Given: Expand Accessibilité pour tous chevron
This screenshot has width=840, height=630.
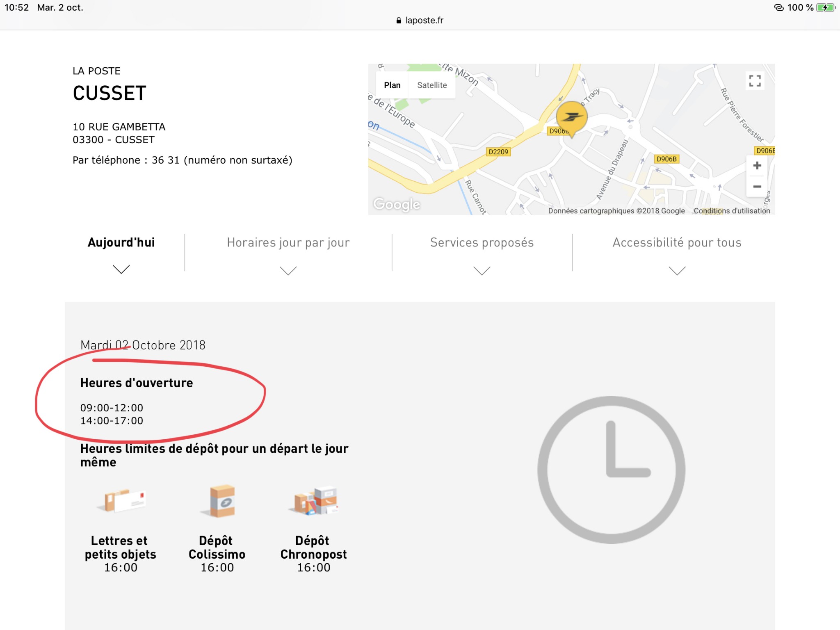Looking at the screenshot, I should (677, 271).
